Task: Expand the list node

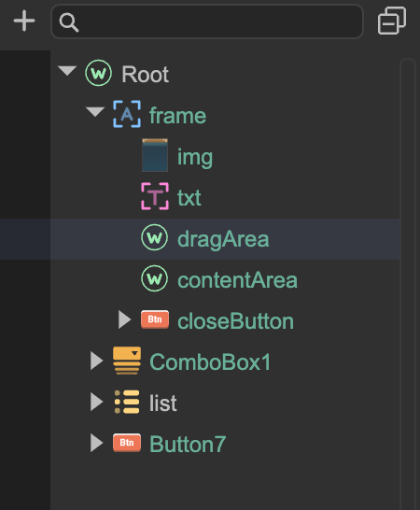Action: (96, 402)
